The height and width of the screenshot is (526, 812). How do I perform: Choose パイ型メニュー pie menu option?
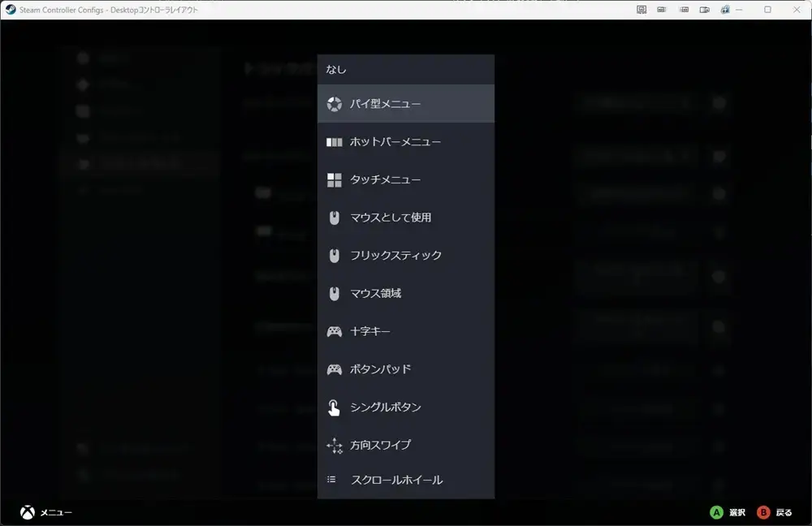[x=405, y=104]
